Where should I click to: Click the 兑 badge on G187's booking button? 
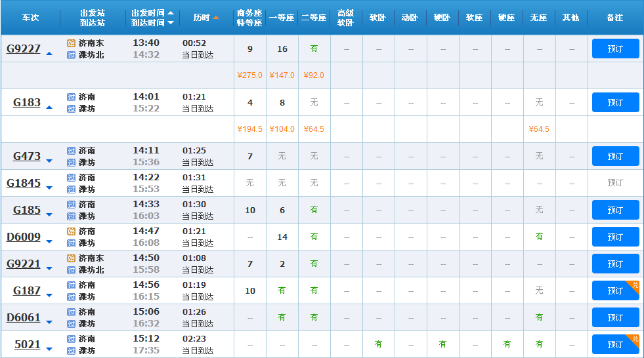pos(635,285)
